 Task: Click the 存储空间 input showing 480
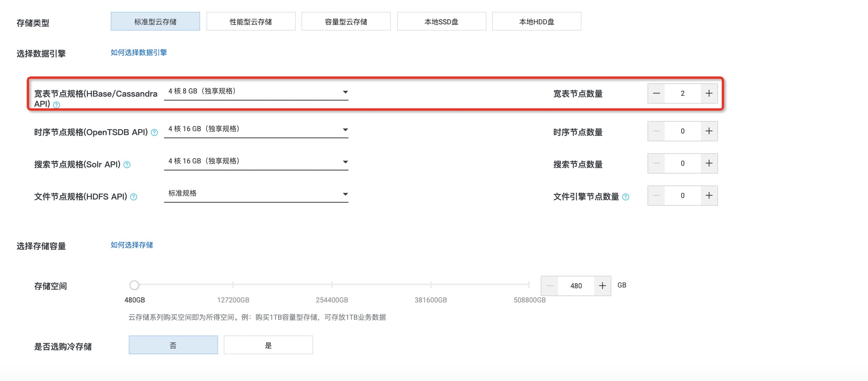pos(576,286)
